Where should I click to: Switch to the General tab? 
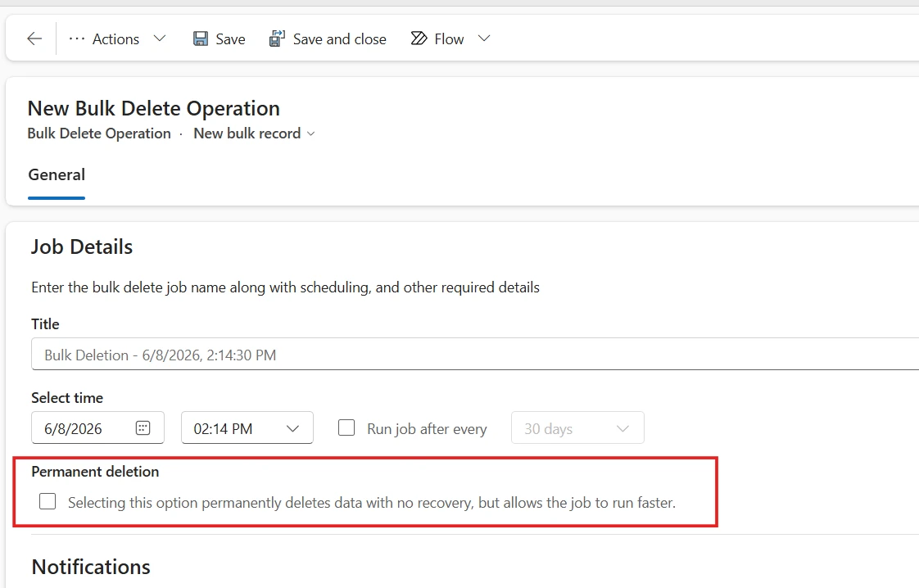[x=57, y=174]
